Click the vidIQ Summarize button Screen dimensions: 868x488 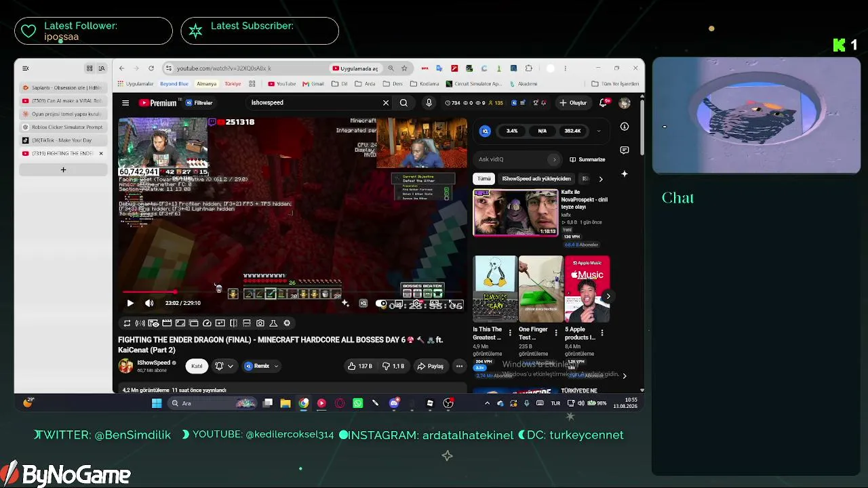click(587, 159)
